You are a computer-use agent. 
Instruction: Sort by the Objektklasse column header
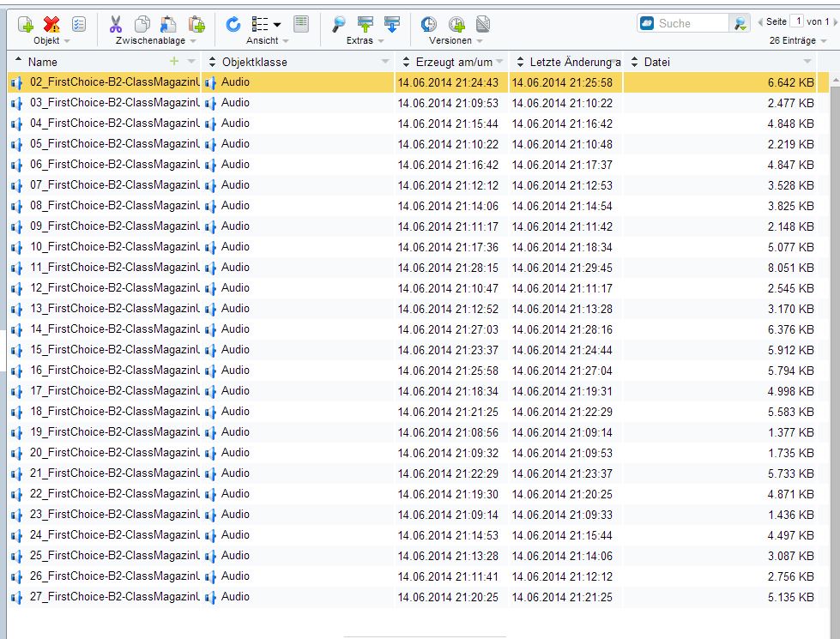click(255, 62)
